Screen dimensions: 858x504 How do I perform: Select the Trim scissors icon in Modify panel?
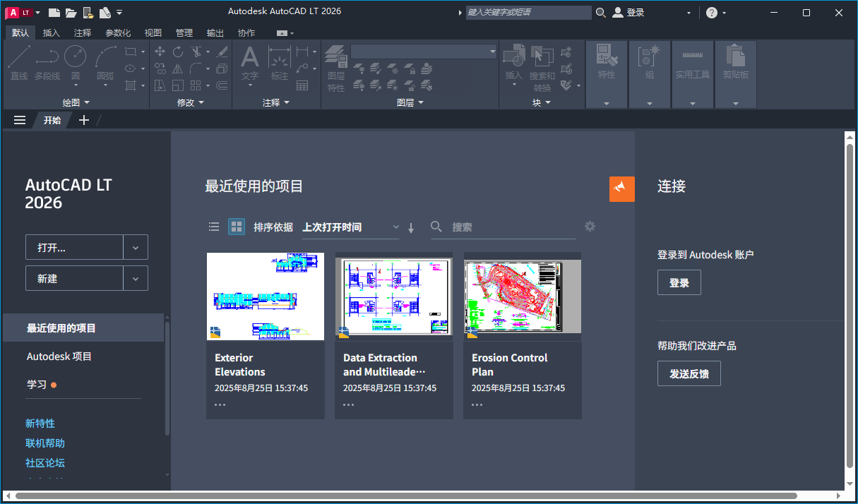tap(196, 52)
